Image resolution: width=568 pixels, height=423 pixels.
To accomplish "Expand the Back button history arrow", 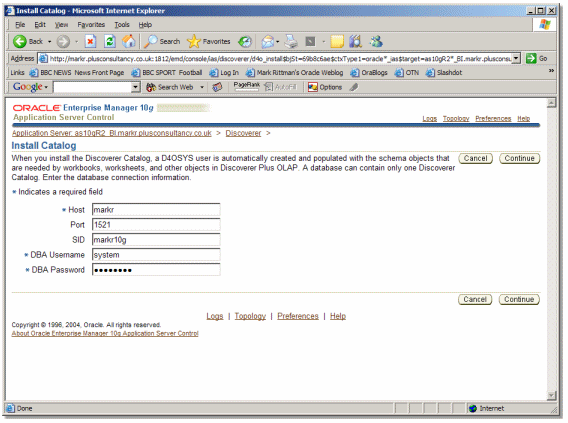I will 50,42.
